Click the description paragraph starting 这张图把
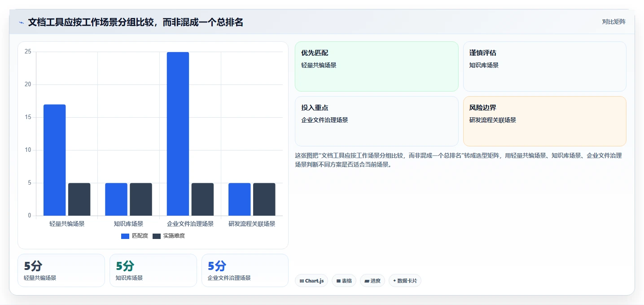Screen dimensions: 644x305 [x=458, y=160]
